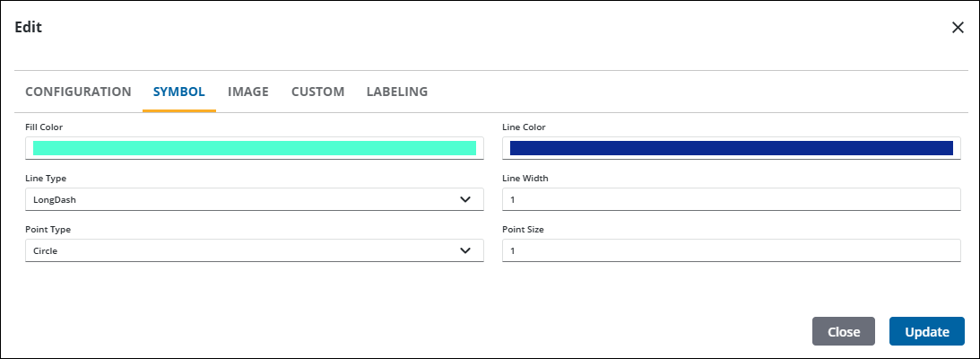980x359 pixels.
Task: Click the Edit dialog title
Action: click(29, 28)
